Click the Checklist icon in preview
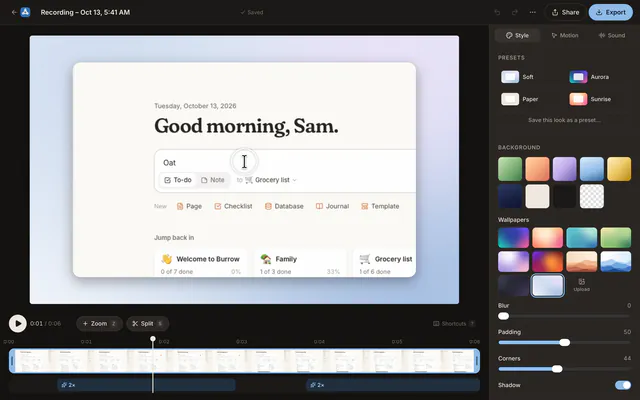 (218, 206)
